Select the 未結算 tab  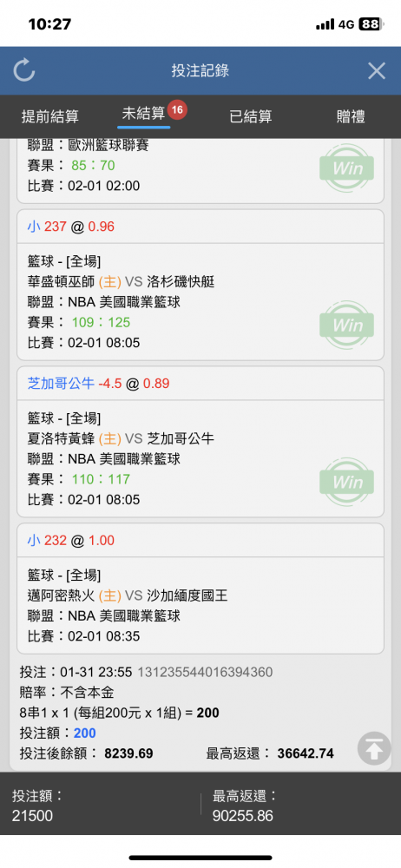pyautogui.click(x=143, y=114)
